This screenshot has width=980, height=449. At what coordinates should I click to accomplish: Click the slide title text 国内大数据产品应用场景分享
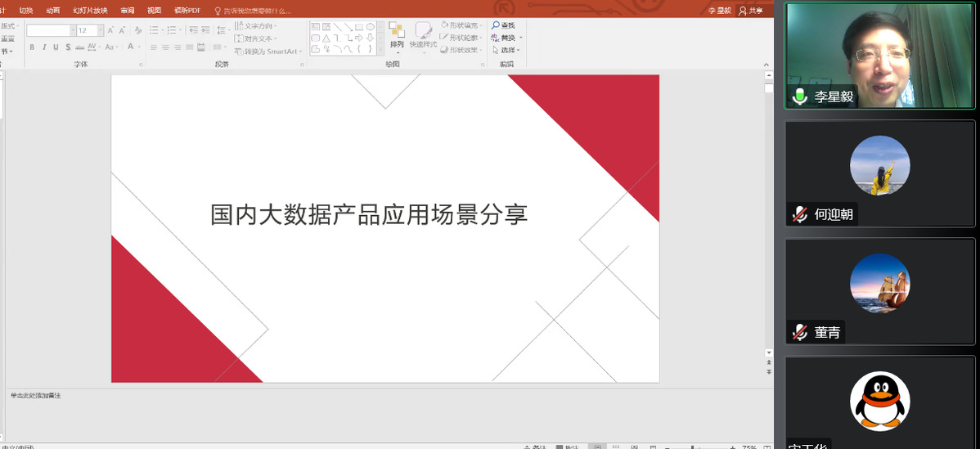pyautogui.click(x=369, y=214)
